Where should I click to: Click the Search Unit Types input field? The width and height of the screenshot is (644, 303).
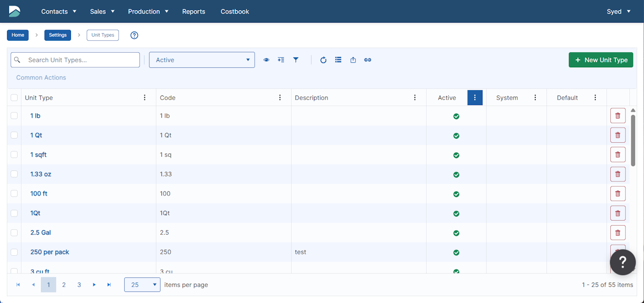(x=80, y=60)
